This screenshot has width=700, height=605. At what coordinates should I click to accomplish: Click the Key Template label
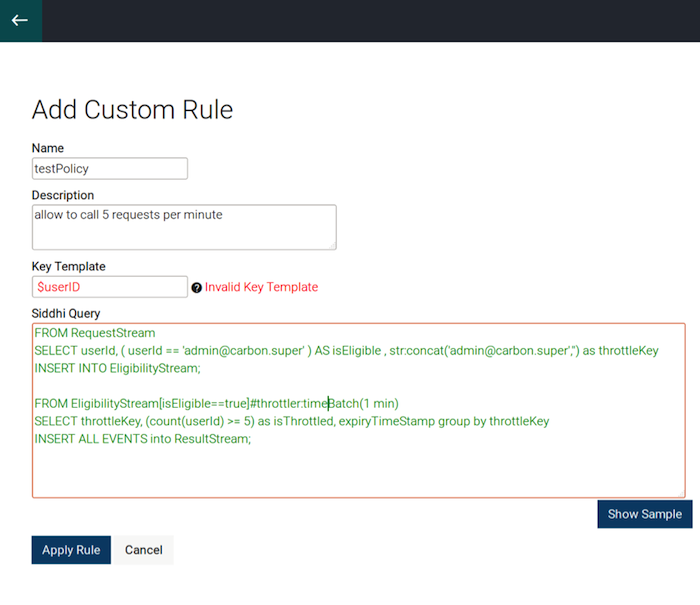(x=69, y=267)
